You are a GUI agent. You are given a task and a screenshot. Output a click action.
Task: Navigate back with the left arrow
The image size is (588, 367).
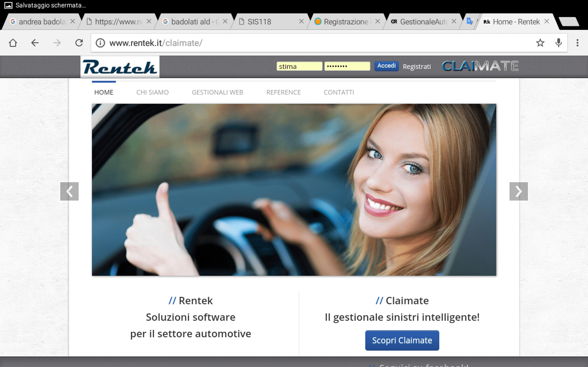(35, 43)
